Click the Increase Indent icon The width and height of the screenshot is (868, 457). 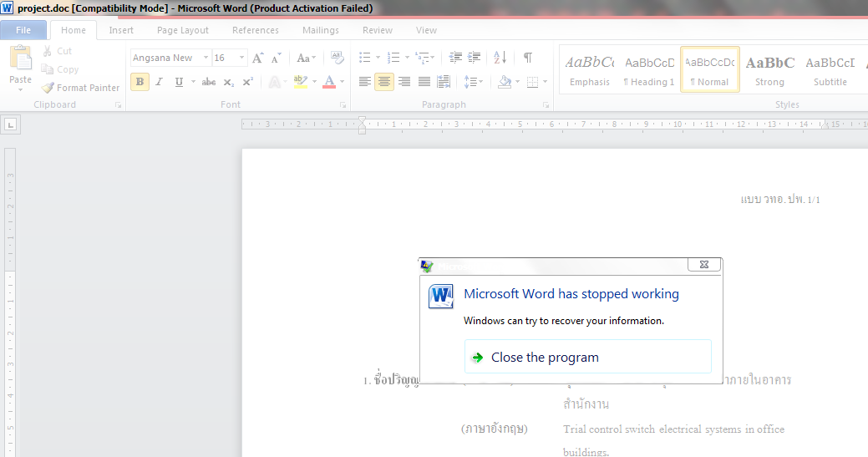475,58
